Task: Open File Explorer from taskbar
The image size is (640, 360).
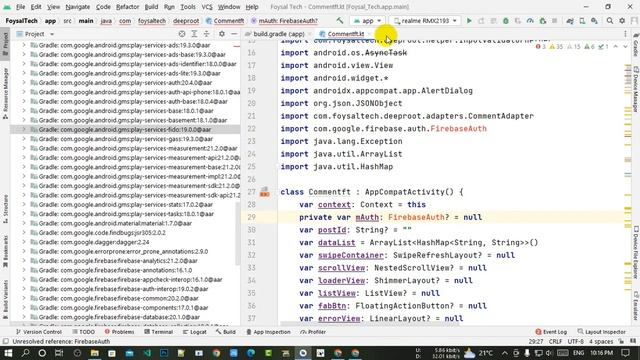Action: pos(95,353)
